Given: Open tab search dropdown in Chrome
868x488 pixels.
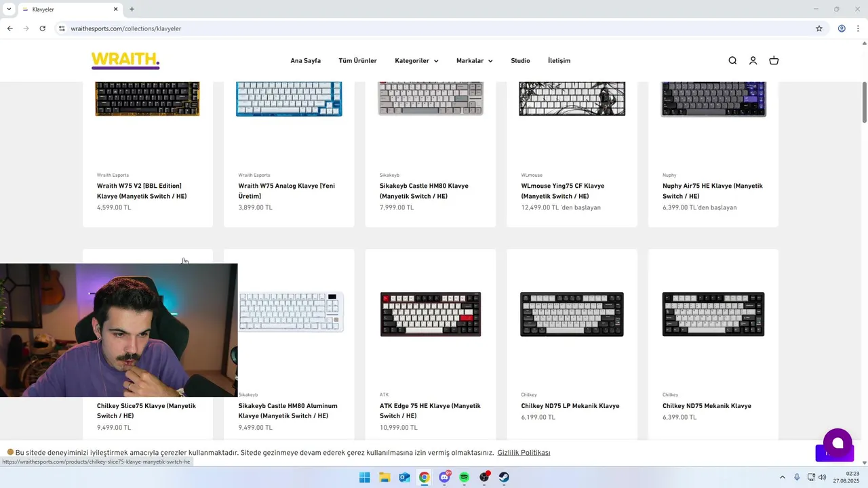Looking at the screenshot, I should pos(9,9).
